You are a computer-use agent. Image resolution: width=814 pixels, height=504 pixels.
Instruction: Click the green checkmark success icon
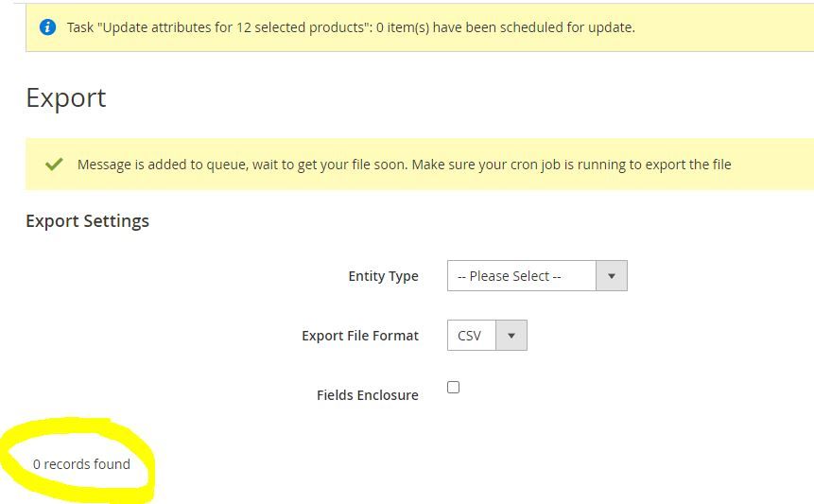[54, 164]
